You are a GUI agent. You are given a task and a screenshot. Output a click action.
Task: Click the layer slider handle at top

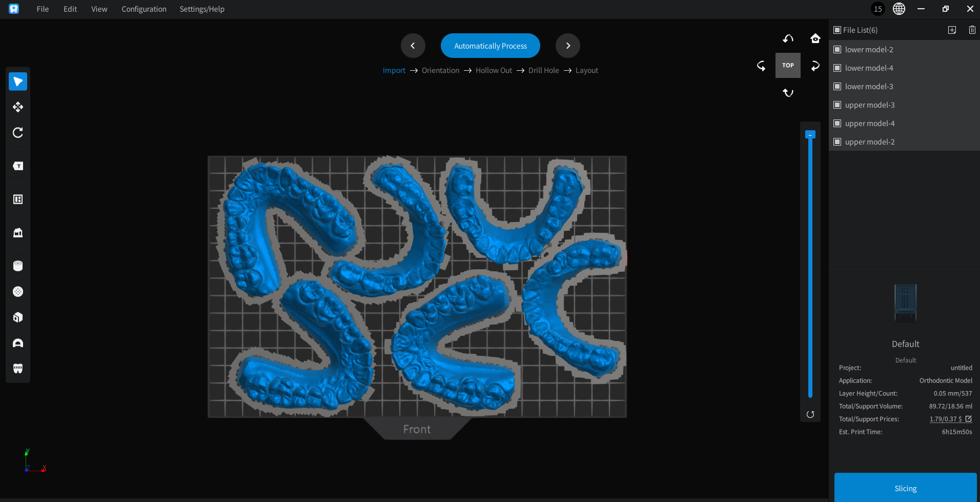pyautogui.click(x=810, y=134)
